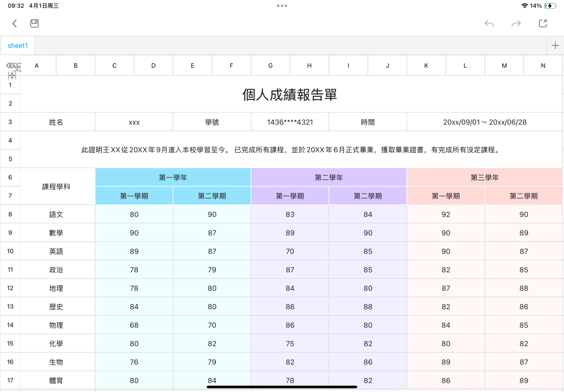Image resolution: width=564 pixels, height=392 pixels.
Task: Select the 政治 subject cell
Action: coord(56,270)
